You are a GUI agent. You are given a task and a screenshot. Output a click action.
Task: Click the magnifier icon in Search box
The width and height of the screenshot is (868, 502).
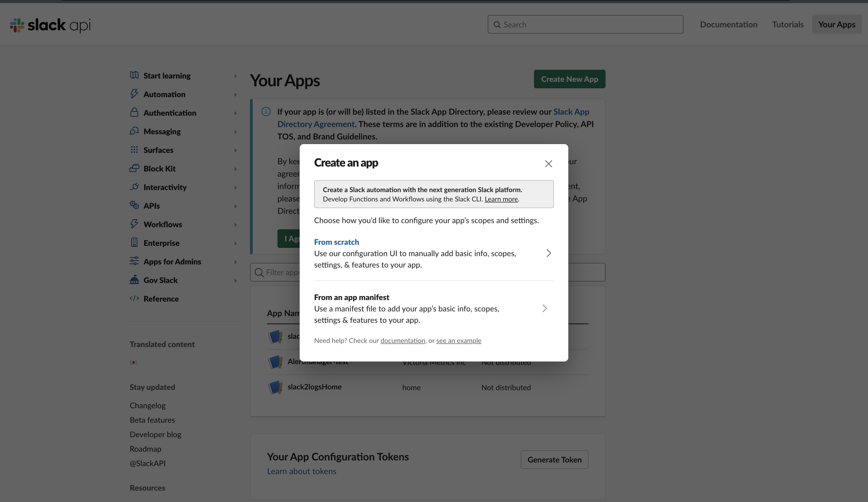(x=497, y=25)
